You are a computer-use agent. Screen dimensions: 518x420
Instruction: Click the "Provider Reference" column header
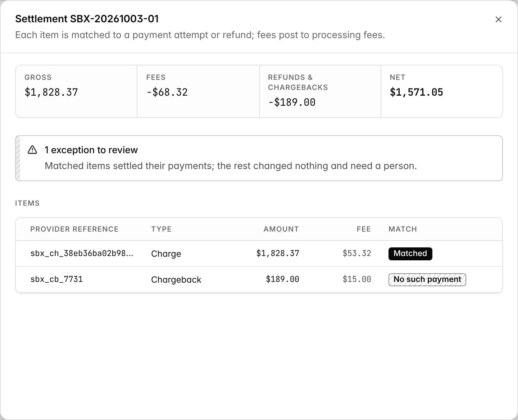pyautogui.click(x=74, y=229)
